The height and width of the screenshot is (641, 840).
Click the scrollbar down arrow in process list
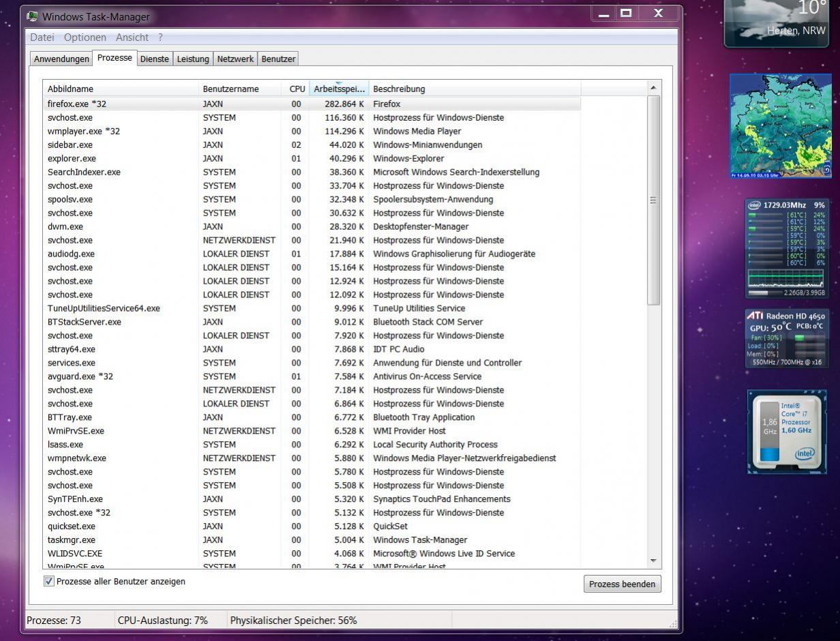pyautogui.click(x=653, y=561)
